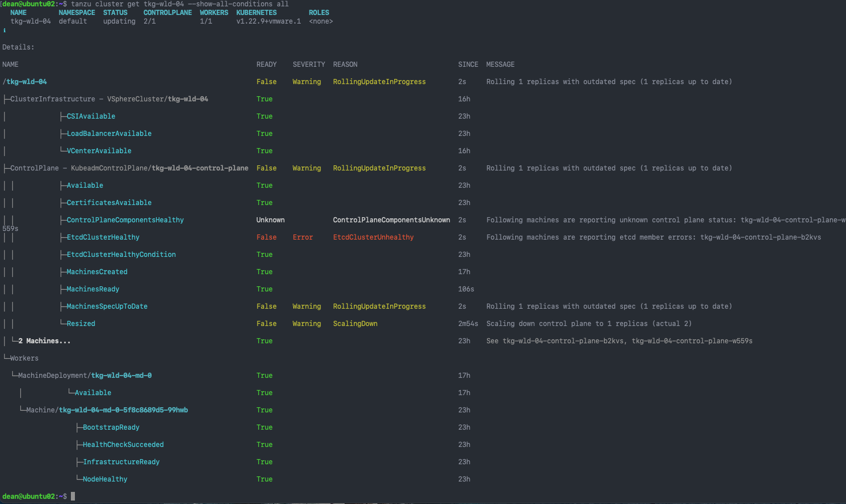The height and width of the screenshot is (504, 846).
Task: Click the NAMESPACE column header
Action: (77, 13)
